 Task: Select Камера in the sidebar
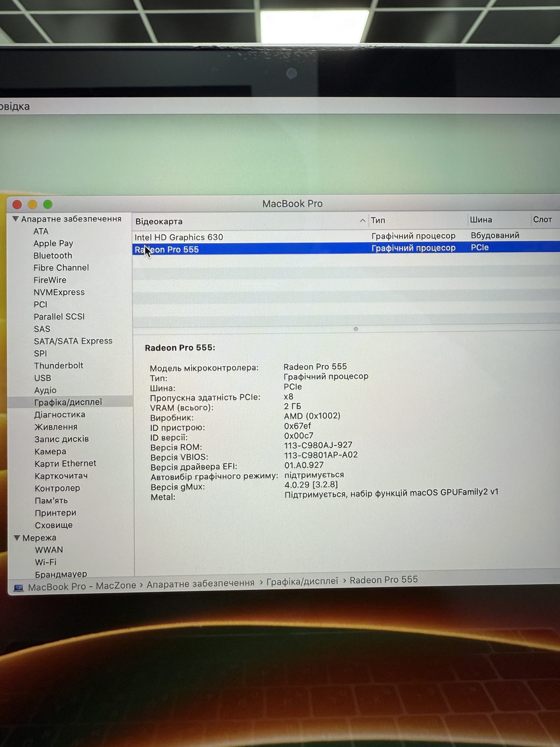click(x=51, y=451)
